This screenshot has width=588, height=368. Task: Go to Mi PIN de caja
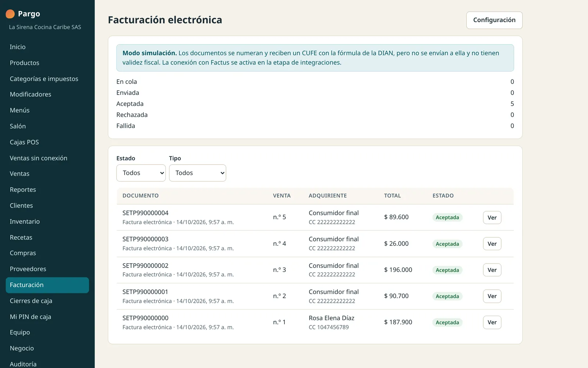point(47,317)
